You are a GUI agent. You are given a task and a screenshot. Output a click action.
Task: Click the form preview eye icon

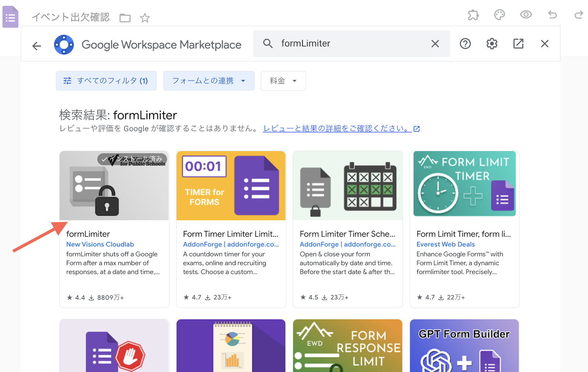(526, 15)
